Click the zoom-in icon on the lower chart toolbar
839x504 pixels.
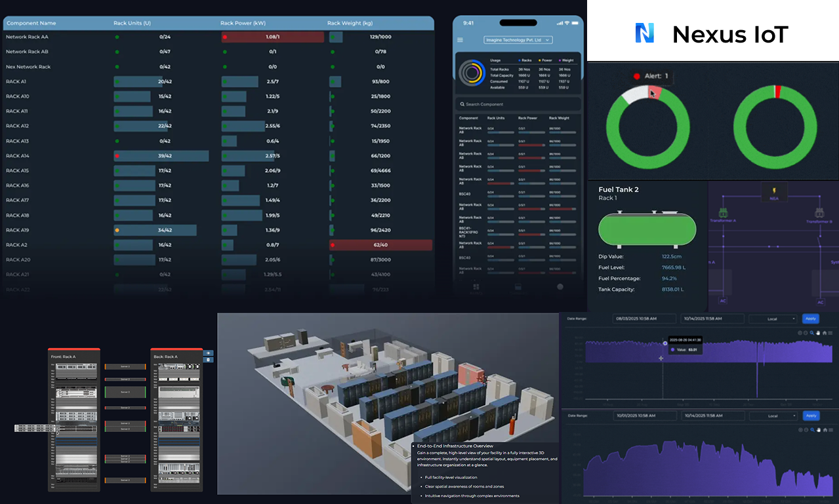(800, 430)
